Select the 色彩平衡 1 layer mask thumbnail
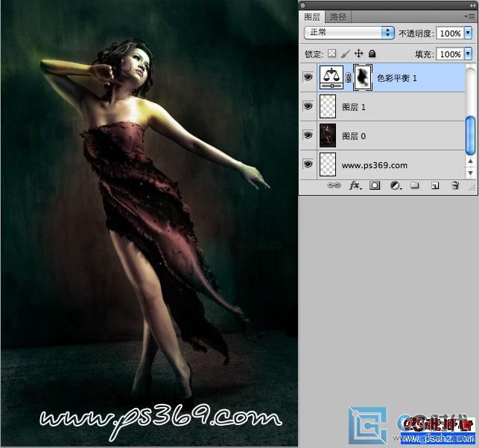 point(363,77)
